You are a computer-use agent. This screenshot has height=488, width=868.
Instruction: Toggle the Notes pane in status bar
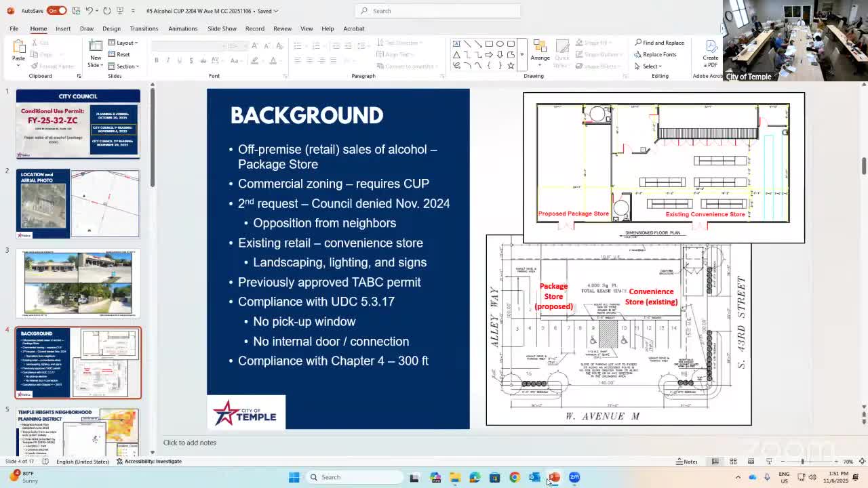[x=686, y=462]
